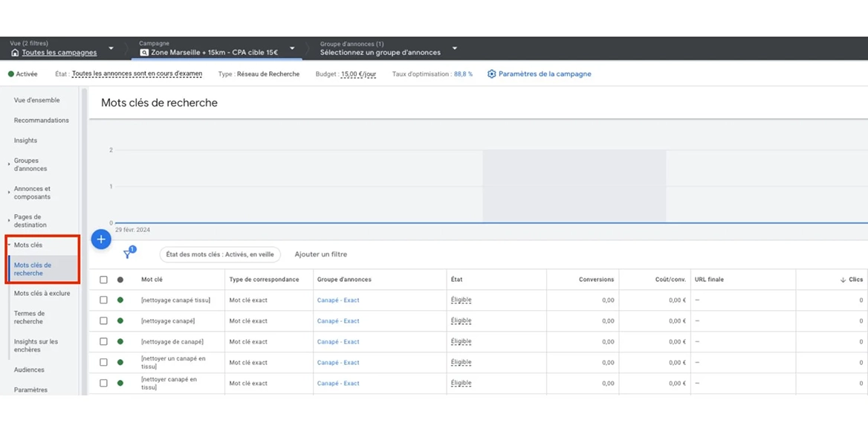Click the URL finale column header
The width and height of the screenshot is (868, 432).
(x=709, y=280)
